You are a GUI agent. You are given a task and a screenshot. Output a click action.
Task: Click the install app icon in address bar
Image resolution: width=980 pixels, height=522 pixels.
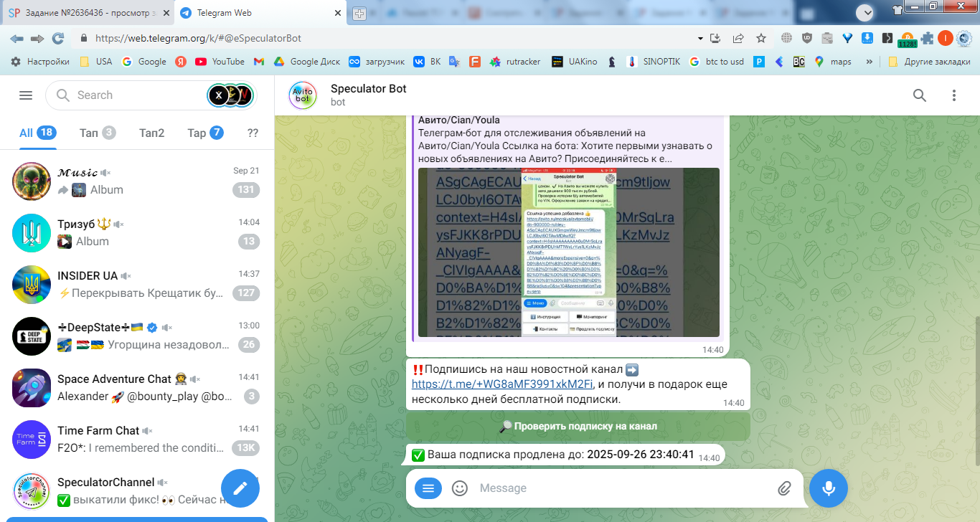715,38
